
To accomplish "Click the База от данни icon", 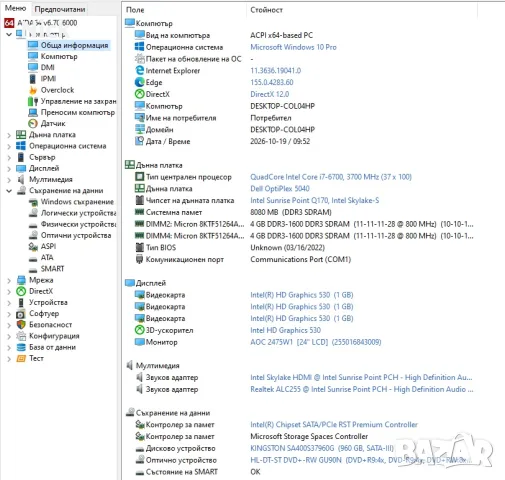I will [x=21, y=347].
